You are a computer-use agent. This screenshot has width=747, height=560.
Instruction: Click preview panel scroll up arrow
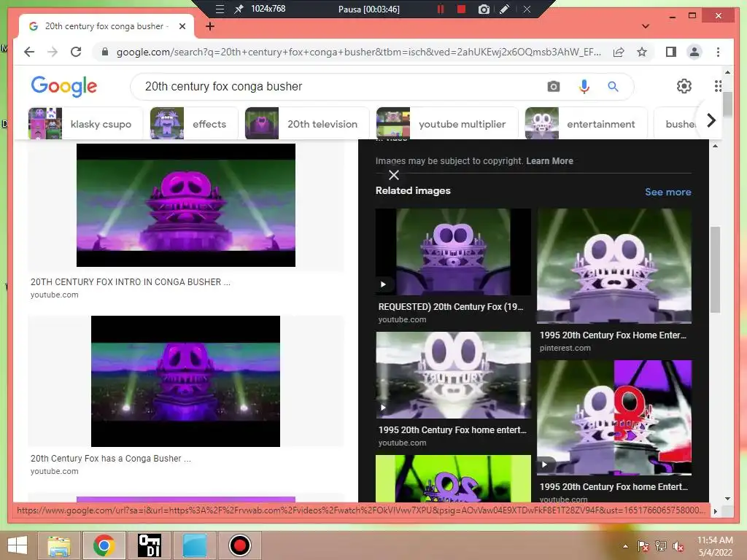point(715,146)
